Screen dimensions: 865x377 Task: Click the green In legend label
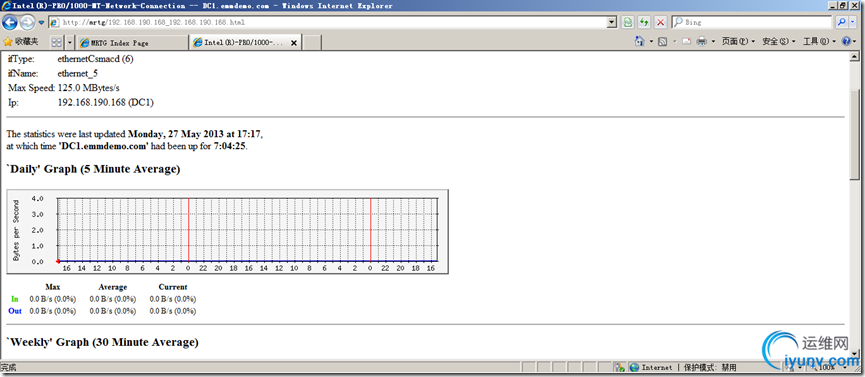pyautogui.click(x=15, y=299)
